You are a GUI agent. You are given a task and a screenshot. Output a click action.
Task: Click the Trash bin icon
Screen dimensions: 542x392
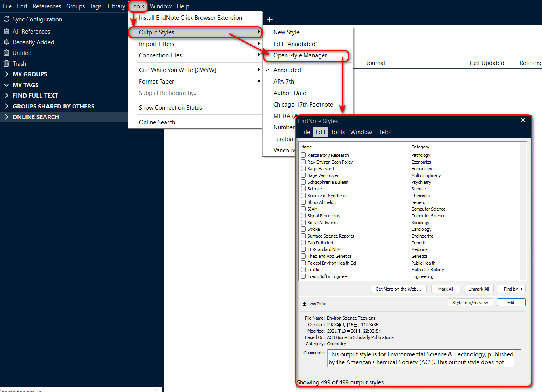[x=6, y=63]
